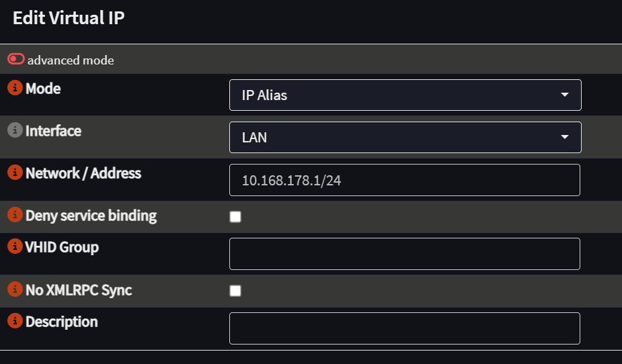The width and height of the screenshot is (622, 364).
Task: Show help for the Interface field
Action: [15, 130]
